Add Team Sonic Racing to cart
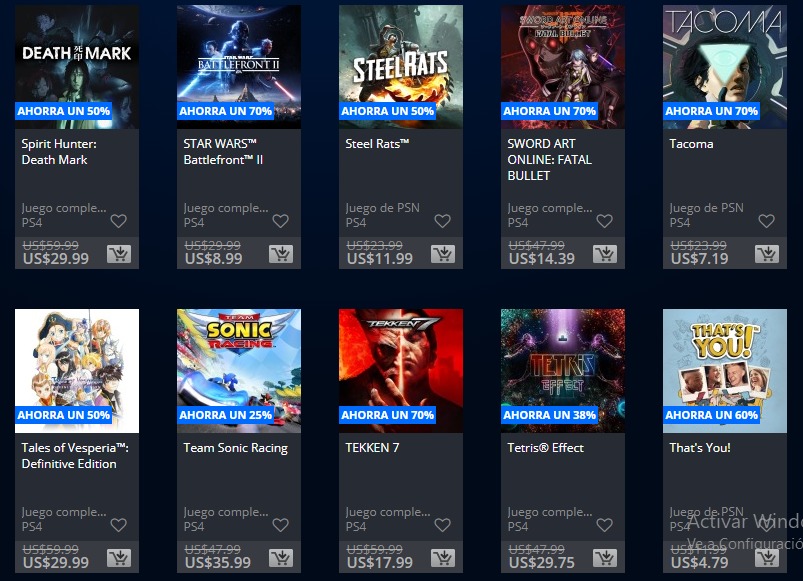The image size is (803, 581). coord(281,558)
